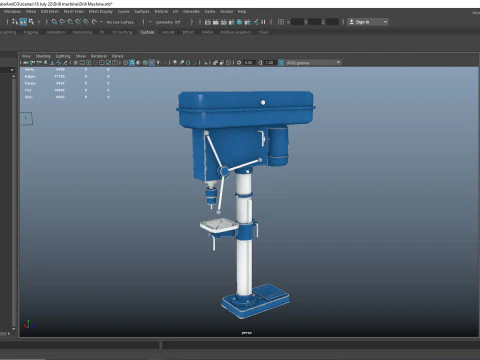Switch to the XGen shelf tab
Viewport: 480px width, 360px height.
click(x=263, y=32)
